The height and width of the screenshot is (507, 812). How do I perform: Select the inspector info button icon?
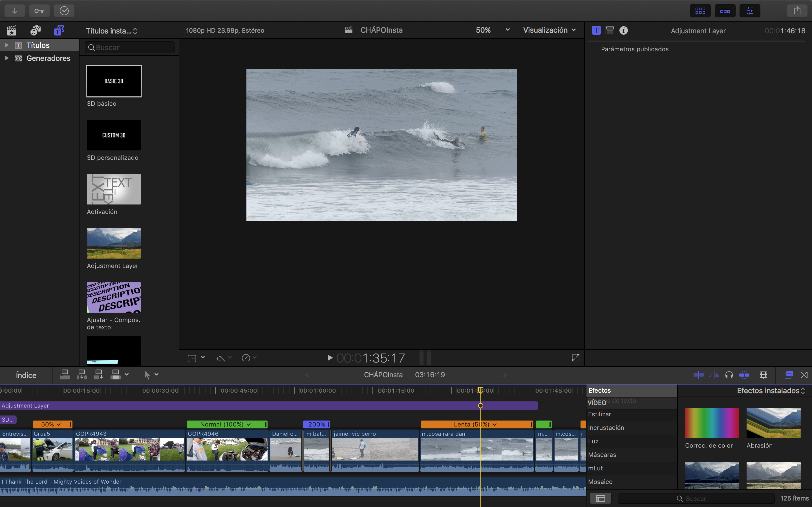(624, 30)
